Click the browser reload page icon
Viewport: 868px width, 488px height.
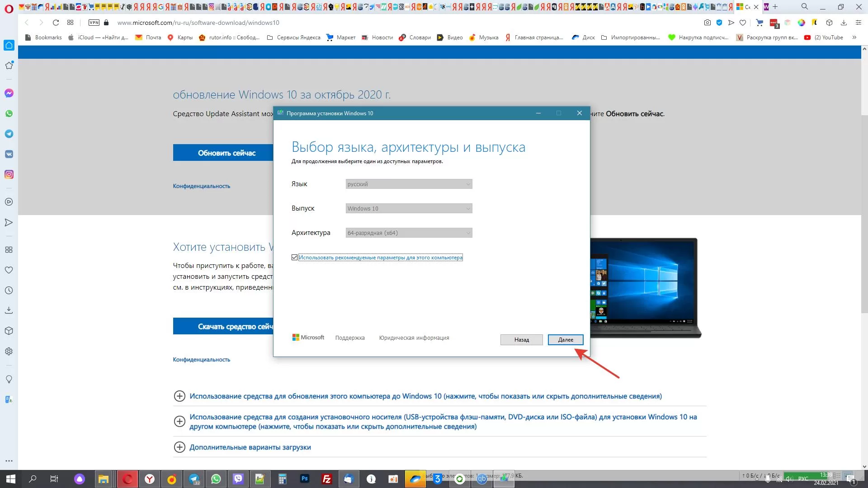point(56,23)
